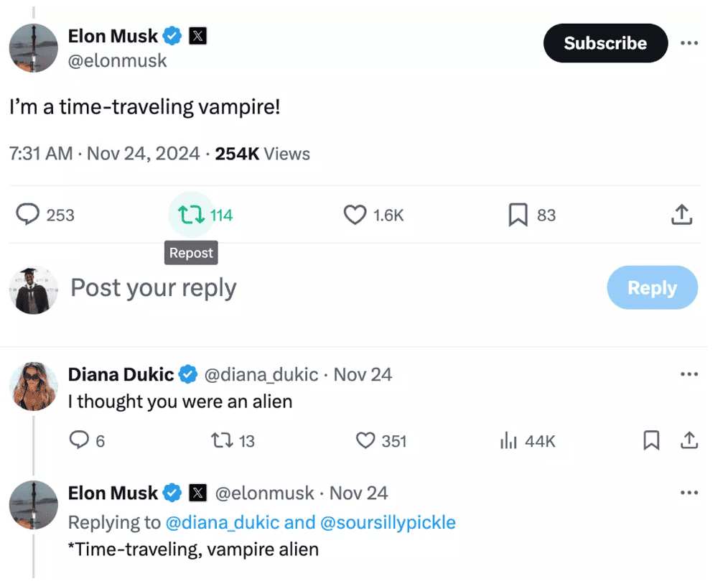Open more options on Elon's second reply
The height and width of the screenshot is (584, 728).
pos(689,492)
